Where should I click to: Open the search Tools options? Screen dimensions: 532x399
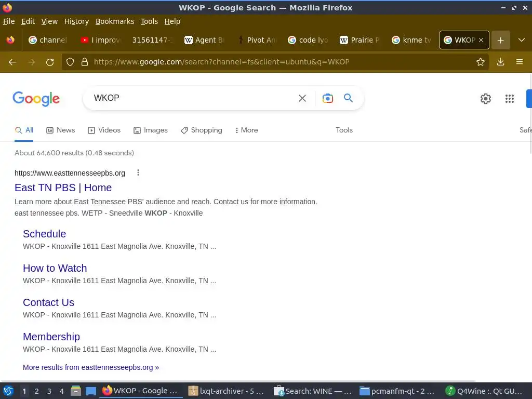click(x=344, y=130)
